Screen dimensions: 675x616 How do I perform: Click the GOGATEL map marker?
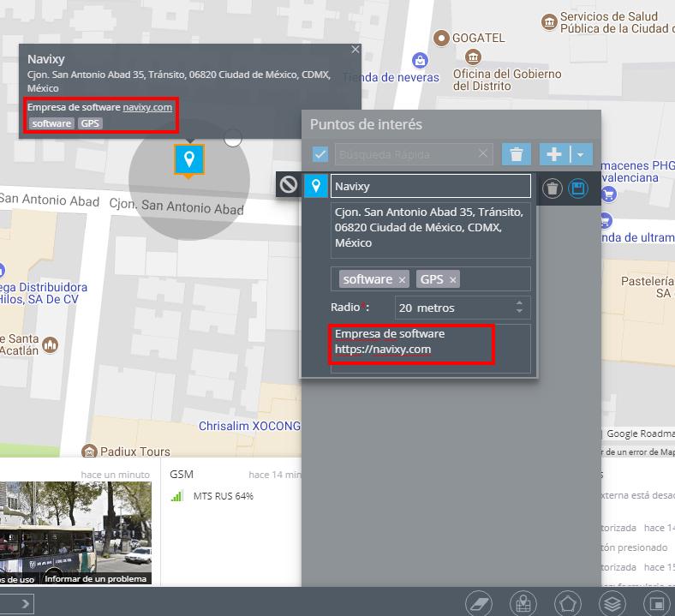[x=441, y=39]
